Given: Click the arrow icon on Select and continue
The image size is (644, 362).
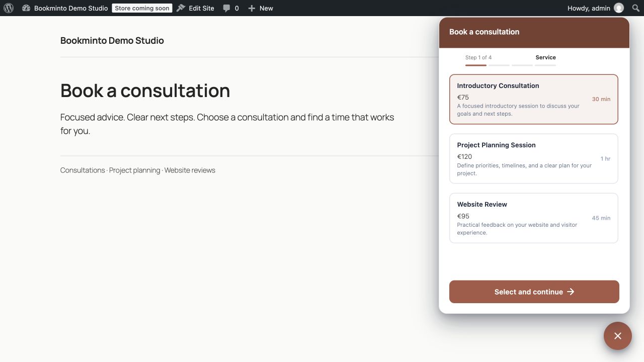Looking at the screenshot, I should [x=571, y=292].
